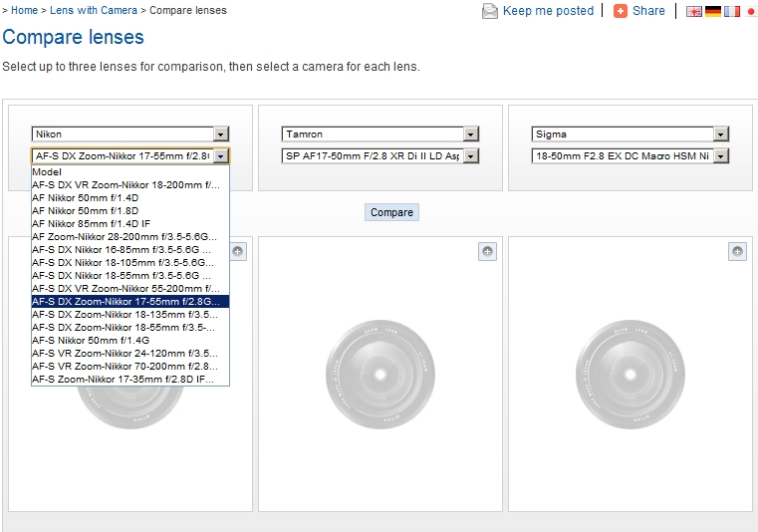Switch language with the Japanese flag

tap(751, 11)
